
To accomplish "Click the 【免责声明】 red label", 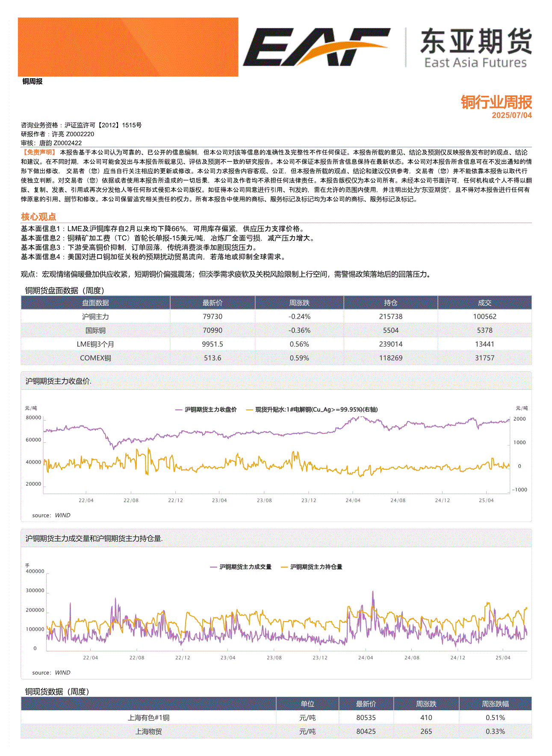I will (x=38, y=152).
